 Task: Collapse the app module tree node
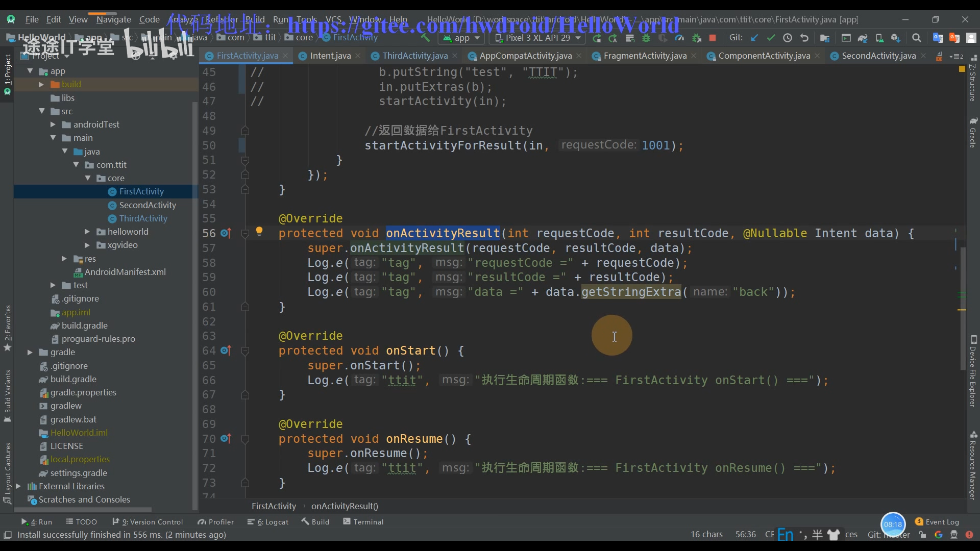30,71
